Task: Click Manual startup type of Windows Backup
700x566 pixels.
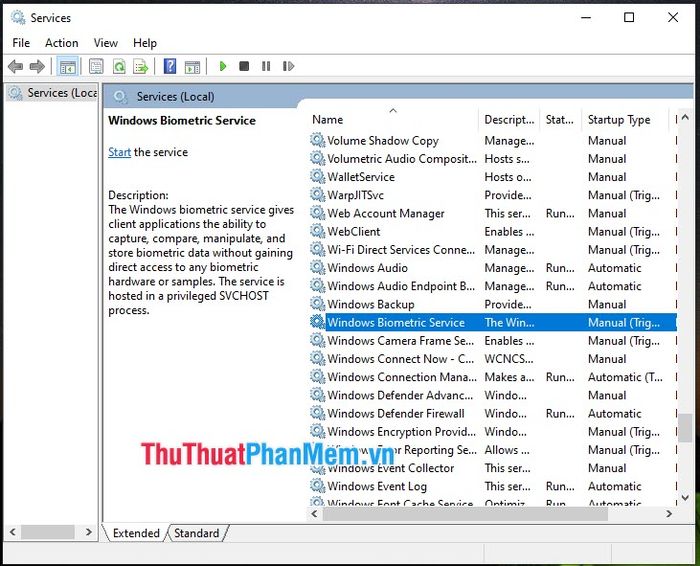Action: tap(607, 304)
